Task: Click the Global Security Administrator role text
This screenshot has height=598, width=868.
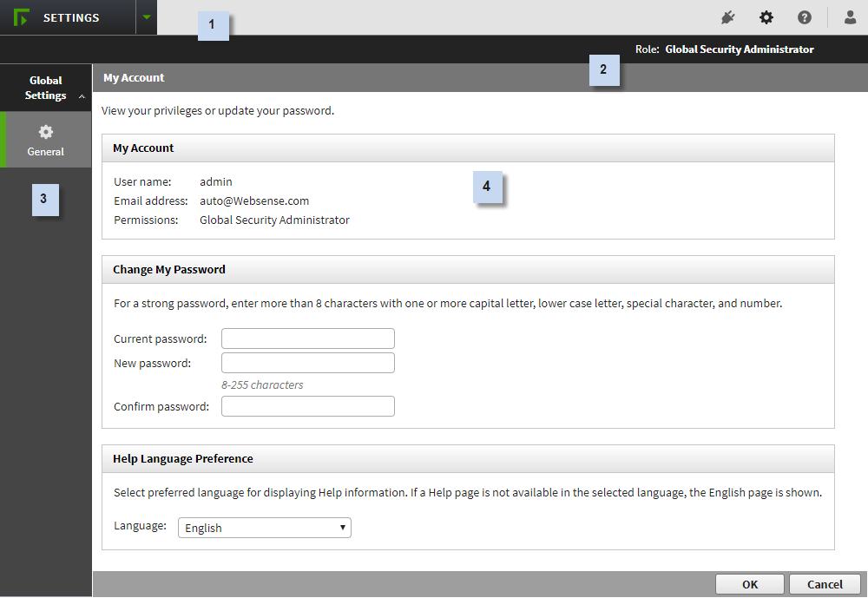Action: point(740,49)
